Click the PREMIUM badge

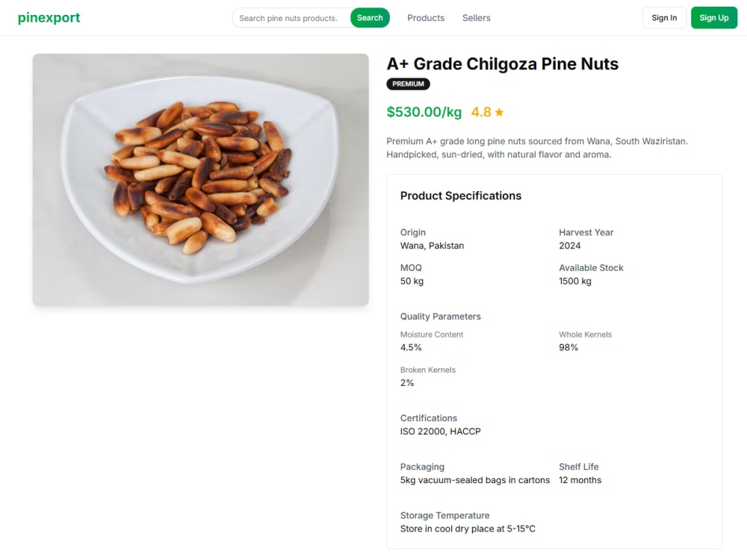pyautogui.click(x=408, y=84)
